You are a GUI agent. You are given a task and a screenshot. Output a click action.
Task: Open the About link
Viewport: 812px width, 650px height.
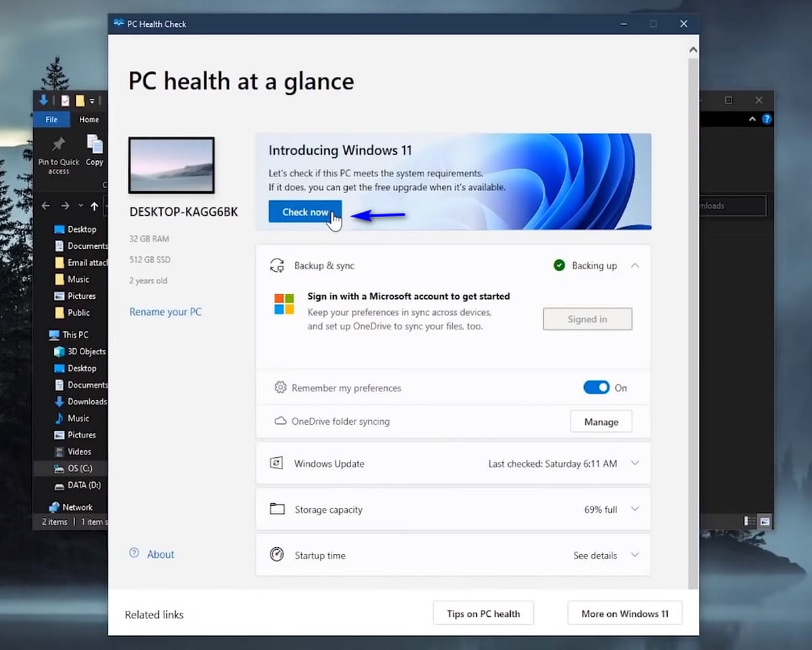pos(160,554)
